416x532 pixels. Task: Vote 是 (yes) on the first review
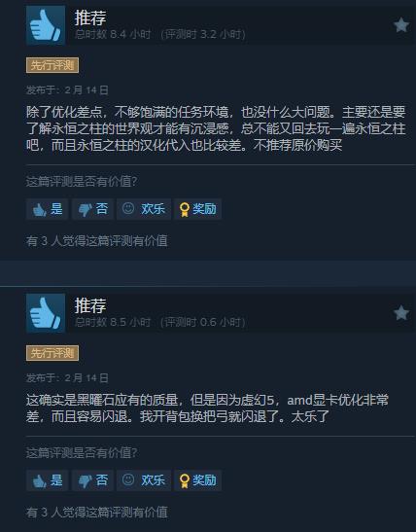[x=48, y=209]
